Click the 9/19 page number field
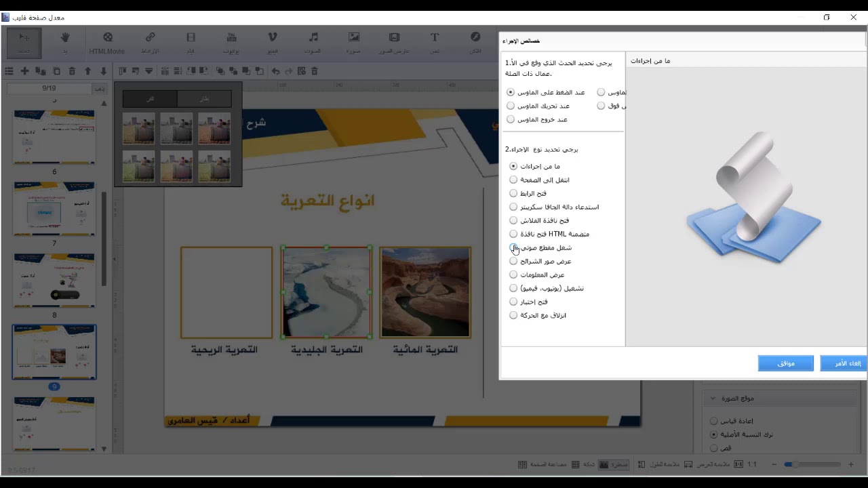The width and height of the screenshot is (868, 488). click(x=49, y=89)
